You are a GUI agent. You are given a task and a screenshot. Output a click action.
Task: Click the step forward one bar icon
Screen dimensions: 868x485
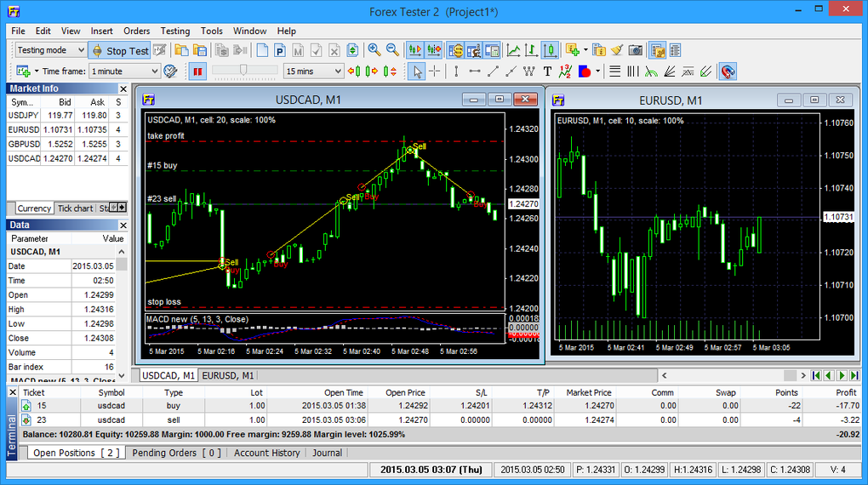pos(372,71)
